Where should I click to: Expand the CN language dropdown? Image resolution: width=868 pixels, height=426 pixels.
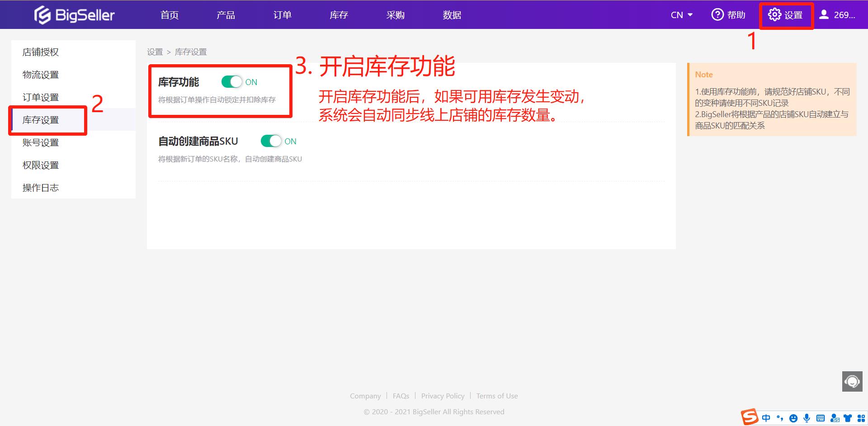pyautogui.click(x=681, y=14)
